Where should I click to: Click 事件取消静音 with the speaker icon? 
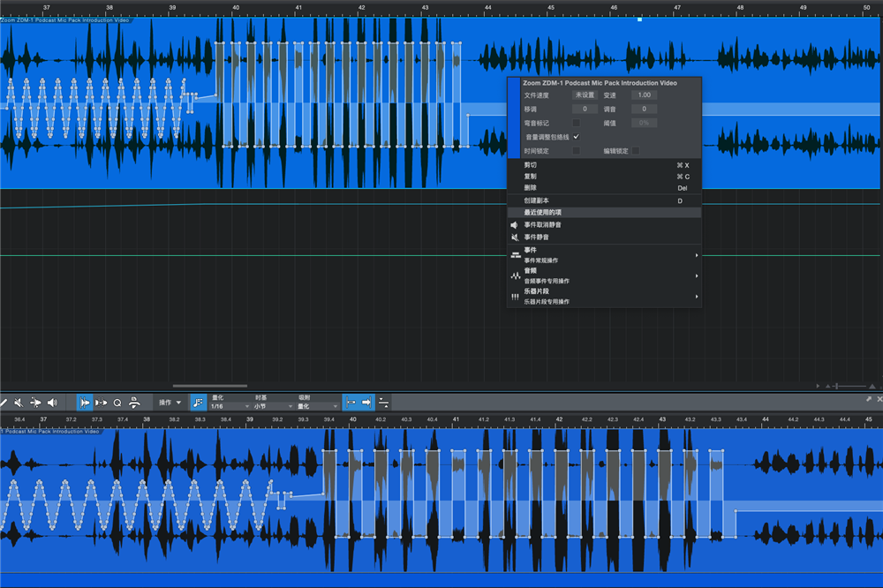pyautogui.click(x=604, y=225)
